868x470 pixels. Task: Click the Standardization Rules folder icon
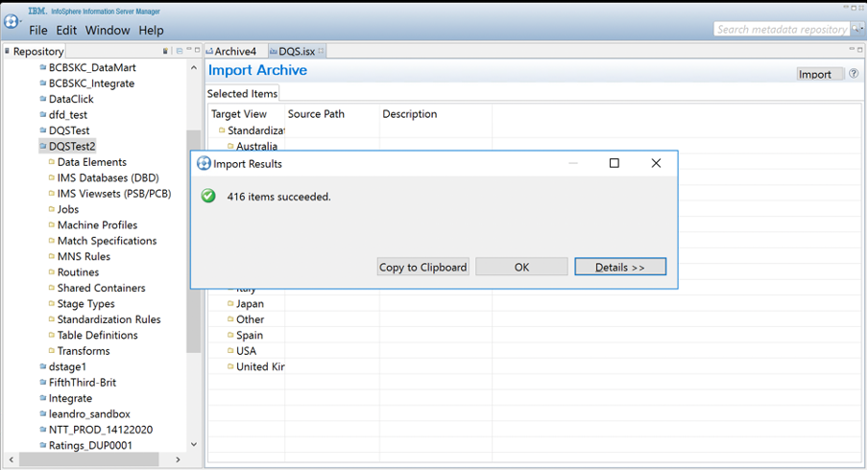52,320
